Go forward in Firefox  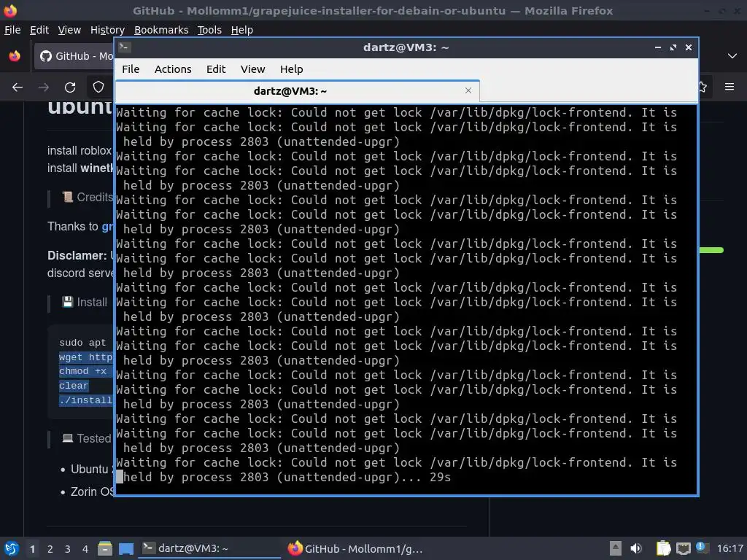tap(44, 87)
